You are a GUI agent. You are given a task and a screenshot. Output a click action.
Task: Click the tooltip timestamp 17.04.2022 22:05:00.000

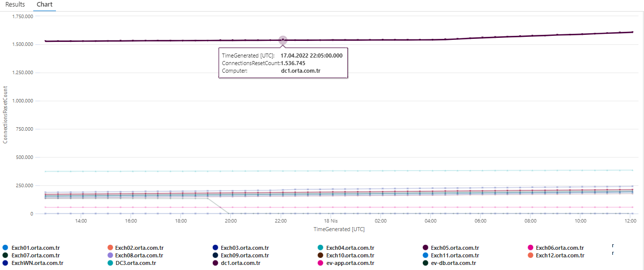pos(311,56)
